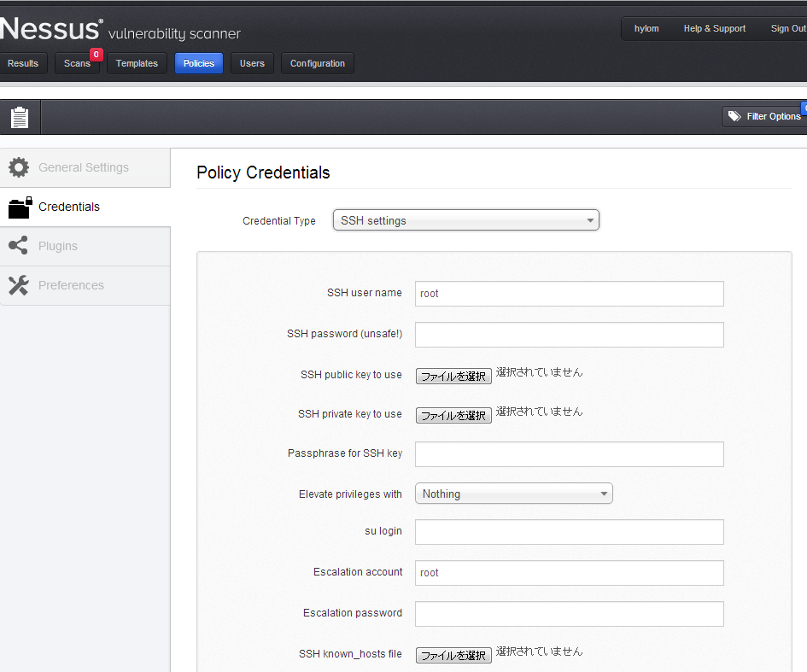Expand the Credential Type dropdown
Viewport: 807px width, 672px height.
pos(465,220)
